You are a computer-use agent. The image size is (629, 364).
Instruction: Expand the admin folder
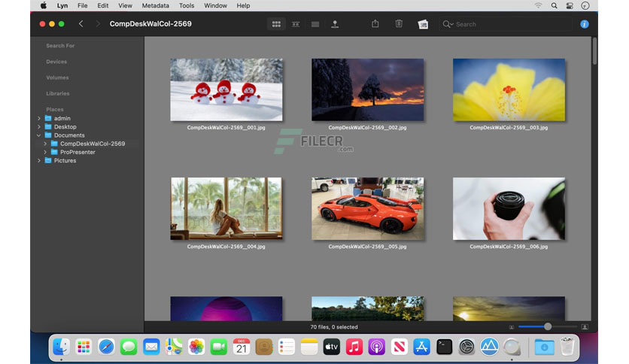tap(39, 118)
